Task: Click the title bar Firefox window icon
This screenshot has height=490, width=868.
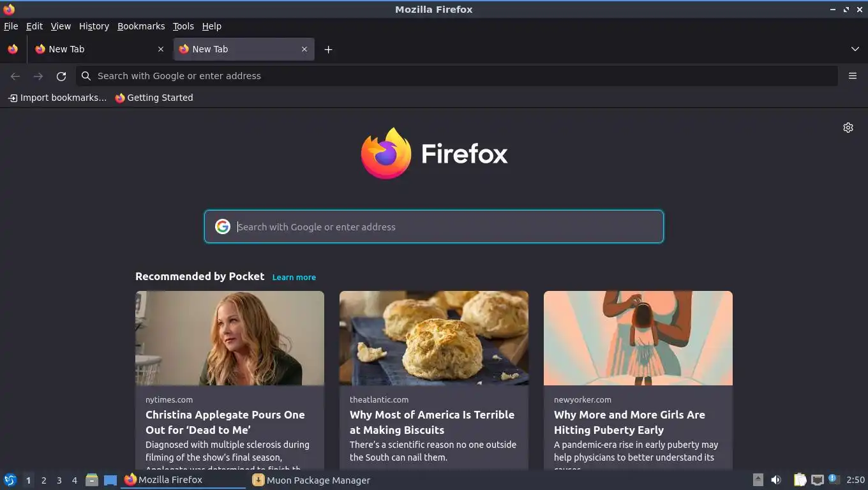Action: coord(9,10)
